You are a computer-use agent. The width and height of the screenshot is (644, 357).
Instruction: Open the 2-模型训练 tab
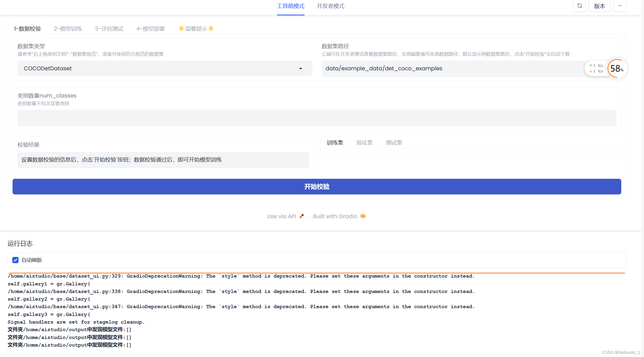pos(68,28)
